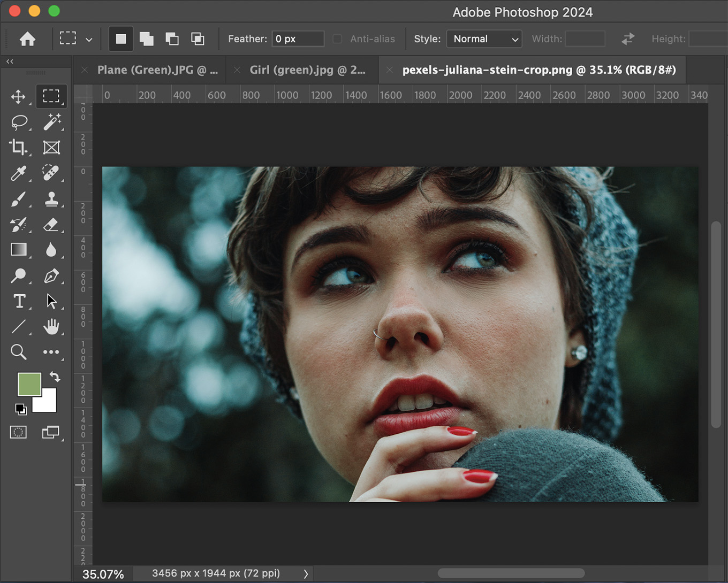Click the Zoom tool magnifier
The width and height of the screenshot is (728, 583).
click(x=18, y=352)
